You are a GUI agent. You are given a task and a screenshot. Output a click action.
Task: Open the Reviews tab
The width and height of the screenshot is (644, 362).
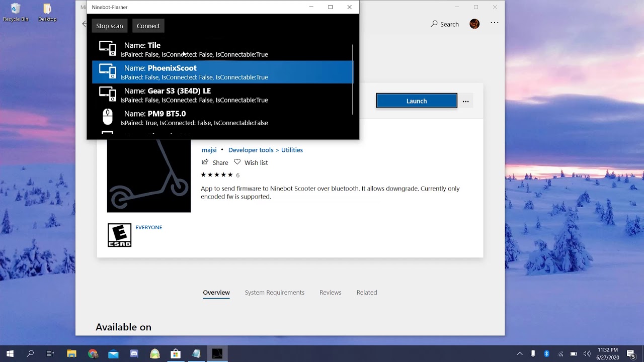point(331,293)
